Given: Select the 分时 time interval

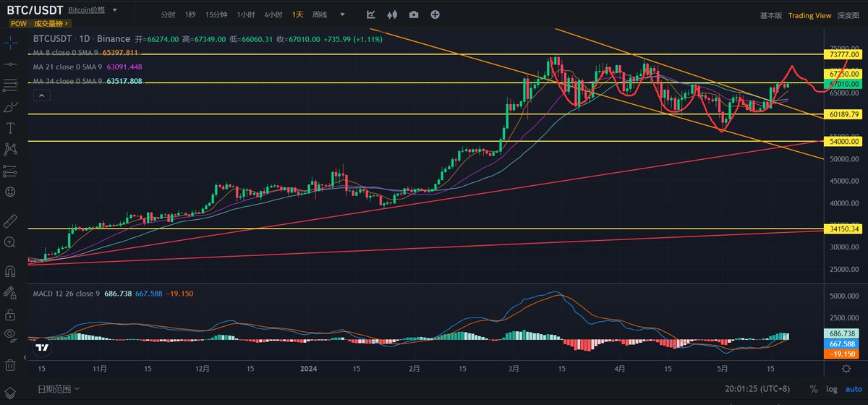Looking at the screenshot, I should 168,14.
